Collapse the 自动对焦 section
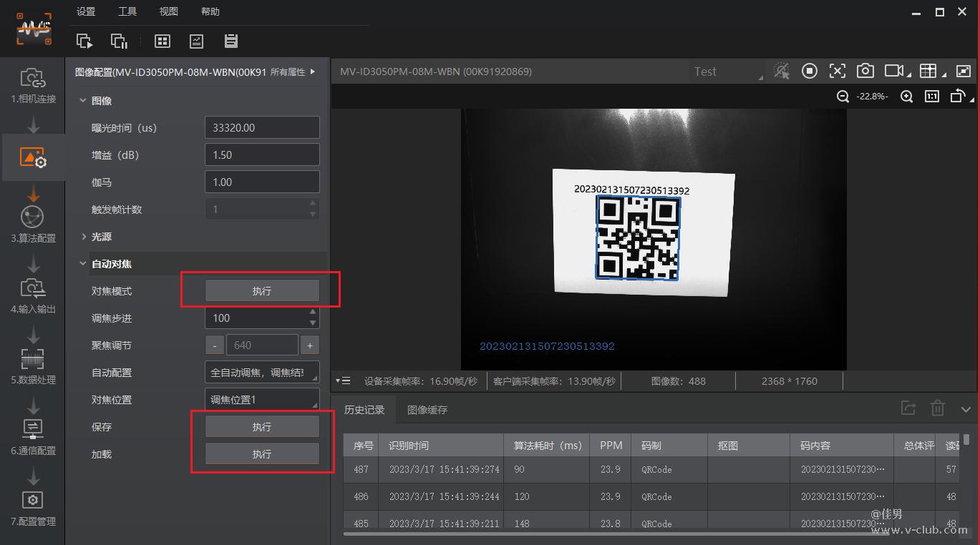The image size is (980, 545). click(83, 264)
